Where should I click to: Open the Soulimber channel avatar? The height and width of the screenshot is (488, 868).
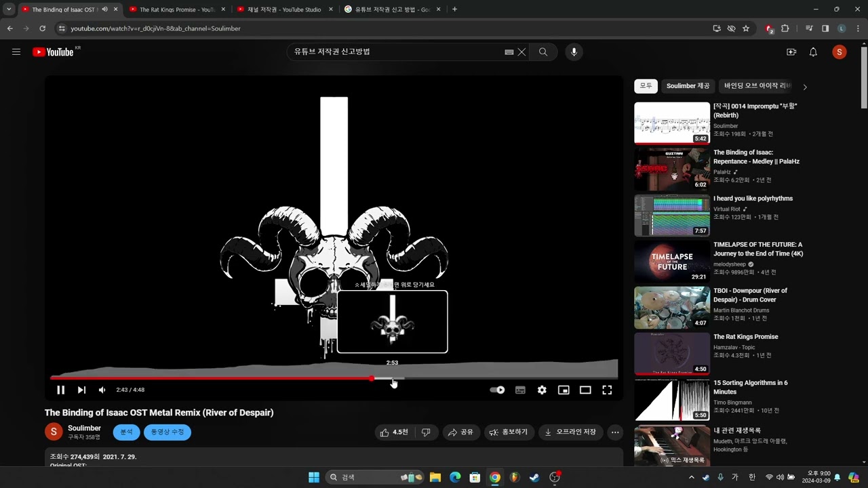coord(54,432)
